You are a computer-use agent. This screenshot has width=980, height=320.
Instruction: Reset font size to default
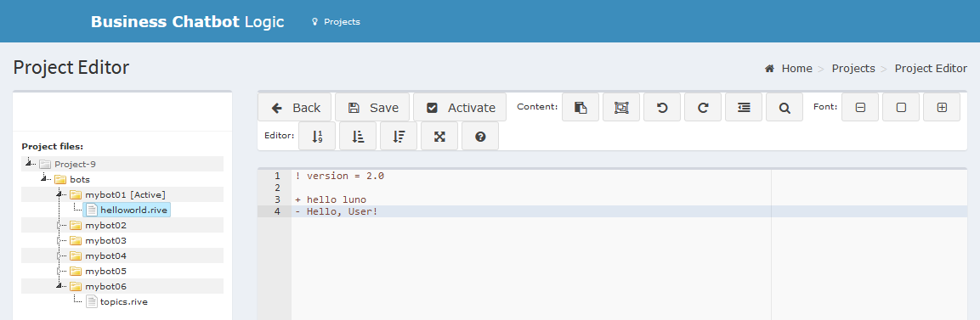point(901,107)
